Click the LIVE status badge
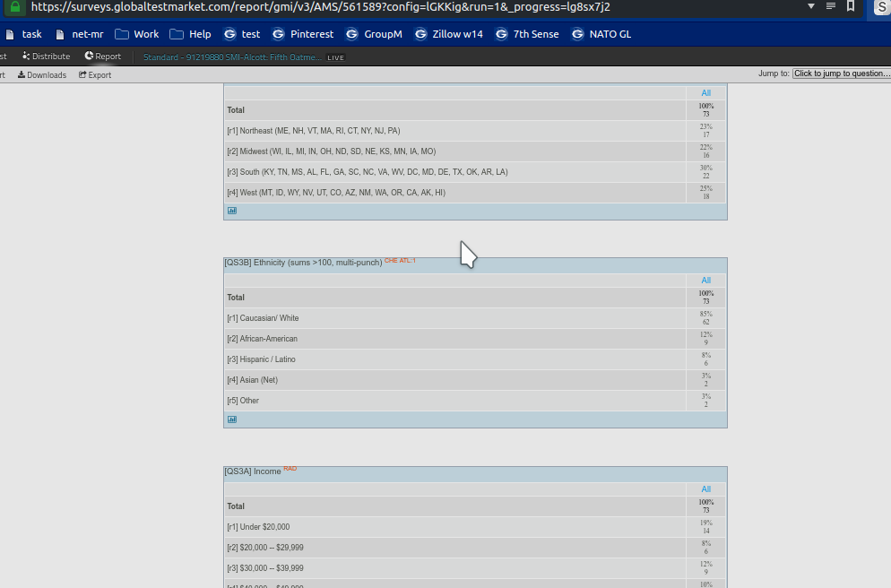The height and width of the screenshot is (588, 891). [x=336, y=57]
